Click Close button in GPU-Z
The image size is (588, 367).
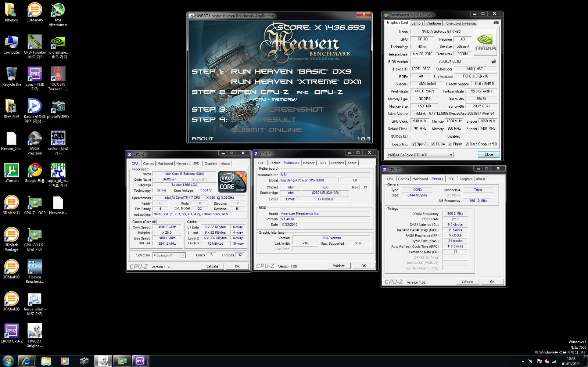coord(489,155)
